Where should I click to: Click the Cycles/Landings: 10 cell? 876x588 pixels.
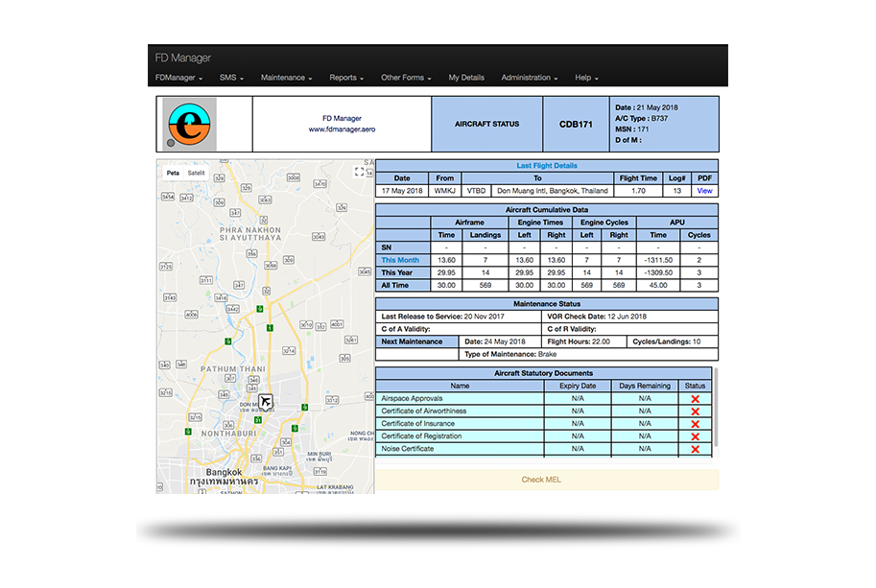pos(672,341)
